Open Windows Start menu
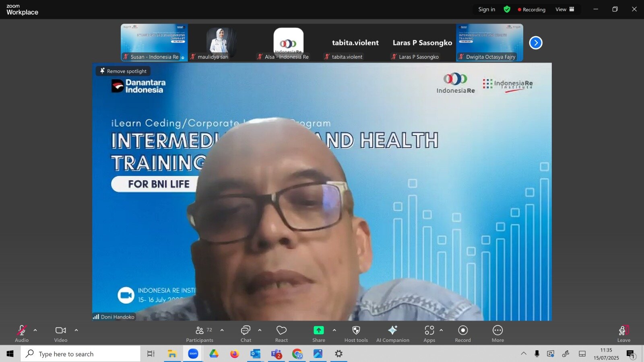The height and width of the screenshot is (362, 644). click(x=10, y=354)
